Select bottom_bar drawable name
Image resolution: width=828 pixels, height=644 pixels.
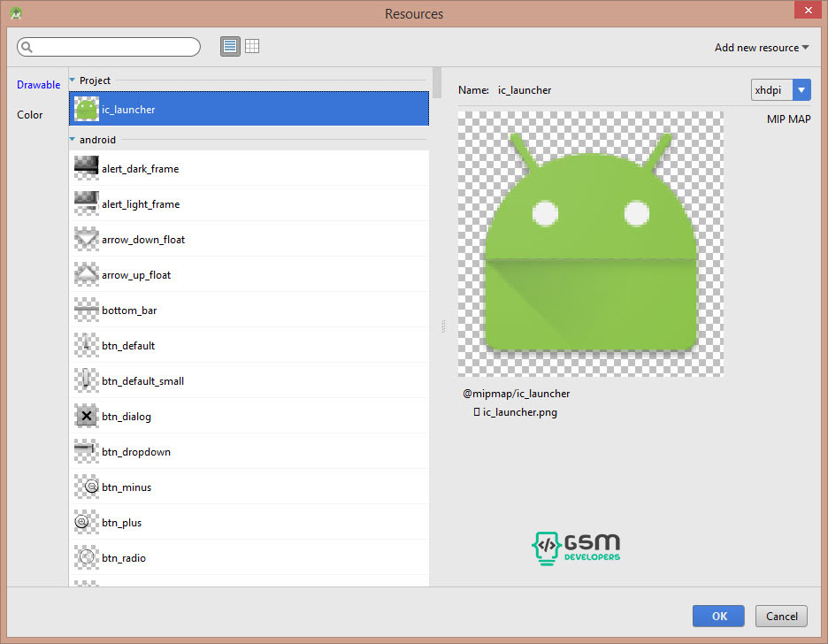click(129, 310)
